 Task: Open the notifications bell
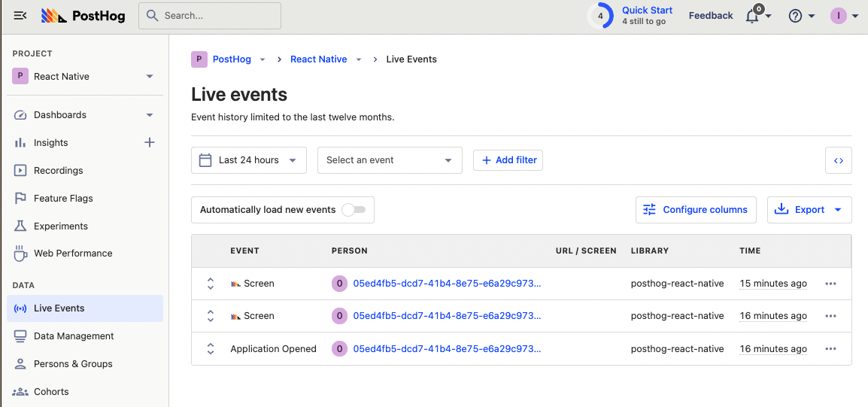coord(753,16)
